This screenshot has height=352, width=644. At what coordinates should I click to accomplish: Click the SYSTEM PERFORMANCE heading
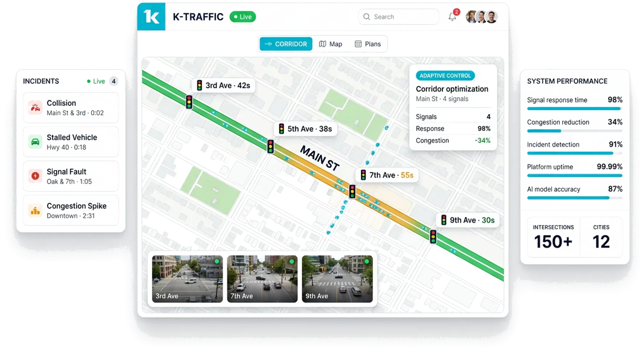point(567,81)
